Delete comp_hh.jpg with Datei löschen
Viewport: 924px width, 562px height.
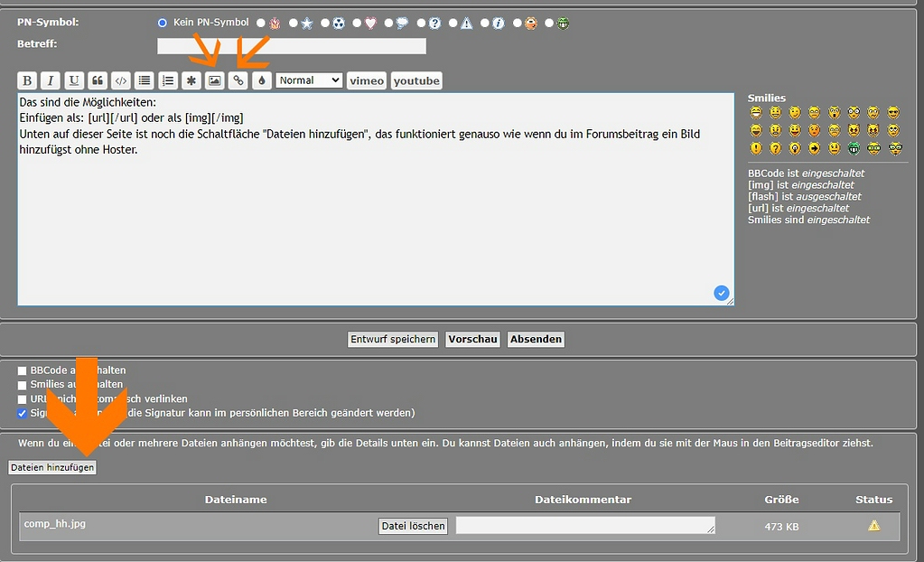413,526
